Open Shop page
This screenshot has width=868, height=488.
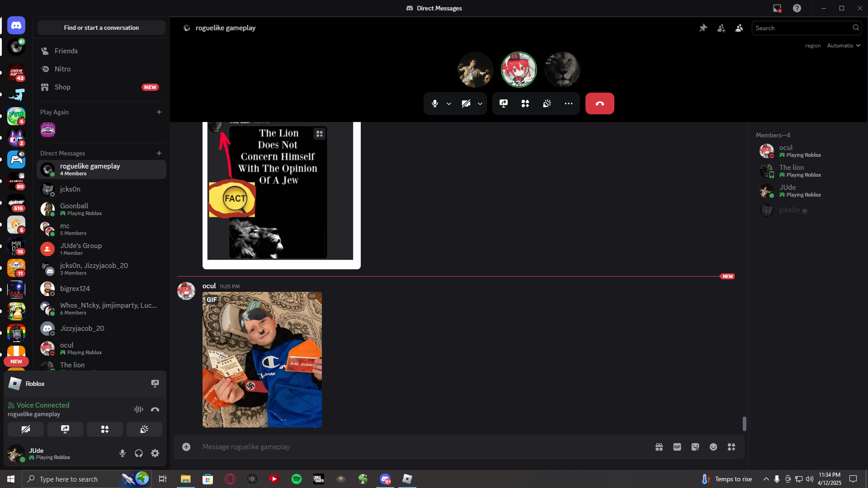(101, 87)
